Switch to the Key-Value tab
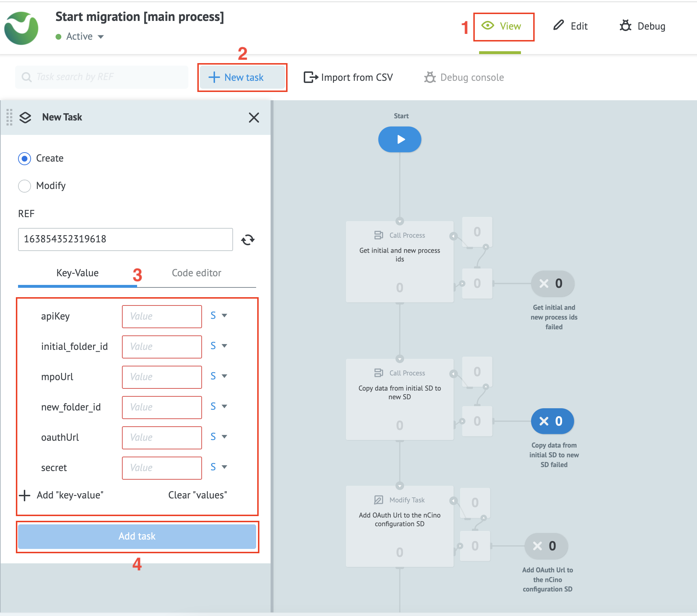The width and height of the screenshot is (697, 616). coord(78,273)
